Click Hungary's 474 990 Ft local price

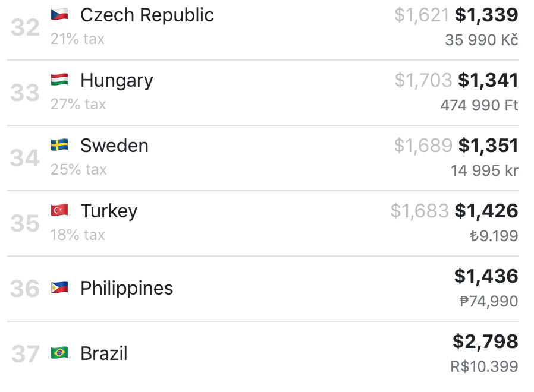pos(479,106)
